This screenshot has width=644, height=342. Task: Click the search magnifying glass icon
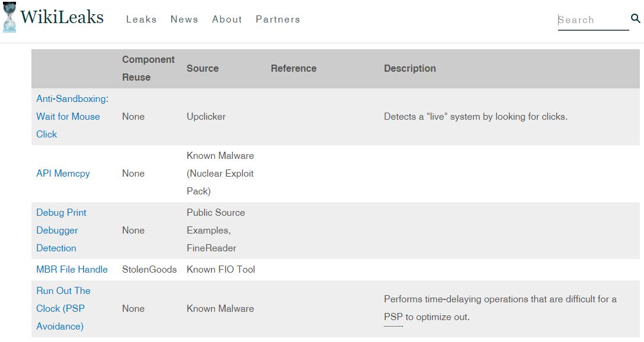636,18
